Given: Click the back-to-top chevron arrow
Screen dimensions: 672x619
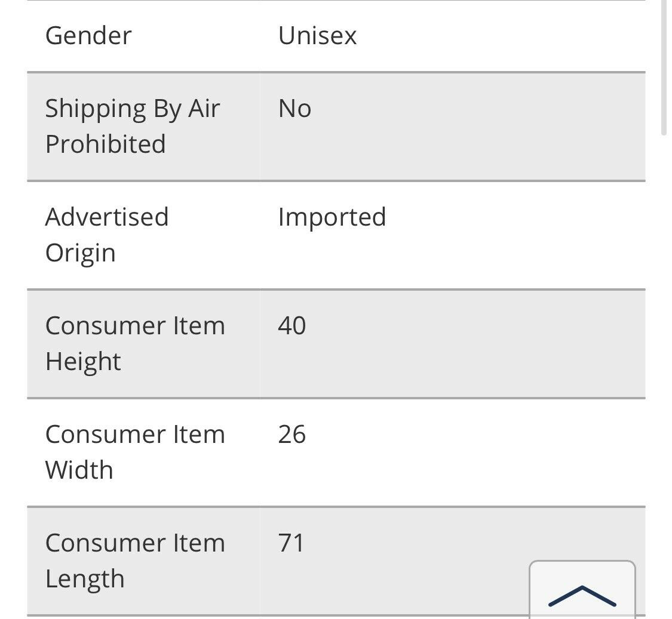Looking at the screenshot, I should click(x=582, y=596).
